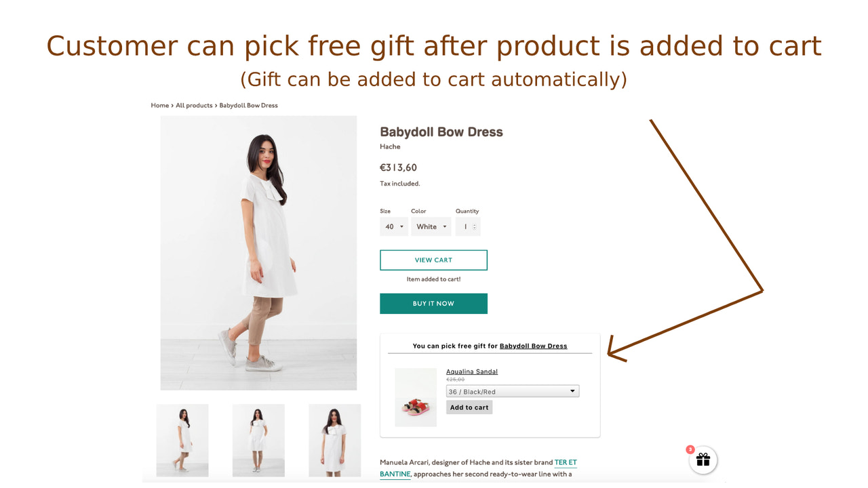Open the Color dropdown showing White
Viewport: 868px width, 488px height.
431,226
